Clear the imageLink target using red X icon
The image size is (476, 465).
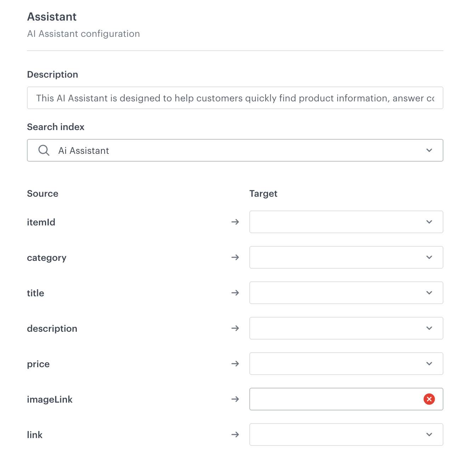click(x=429, y=399)
